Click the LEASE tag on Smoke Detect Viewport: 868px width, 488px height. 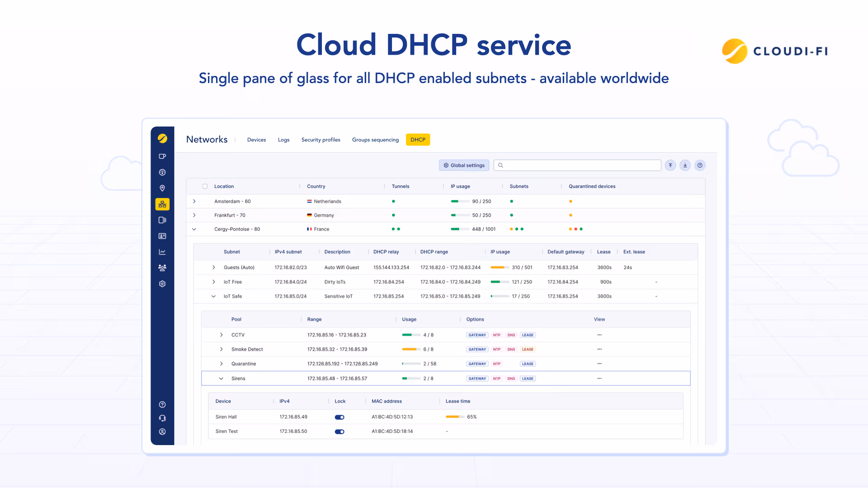click(x=528, y=349)
